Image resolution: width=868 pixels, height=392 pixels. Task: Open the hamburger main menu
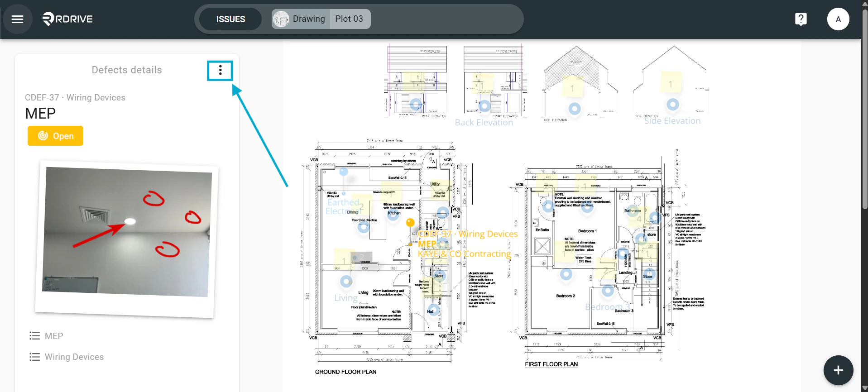pyautogui.click(x=18, y=19)
